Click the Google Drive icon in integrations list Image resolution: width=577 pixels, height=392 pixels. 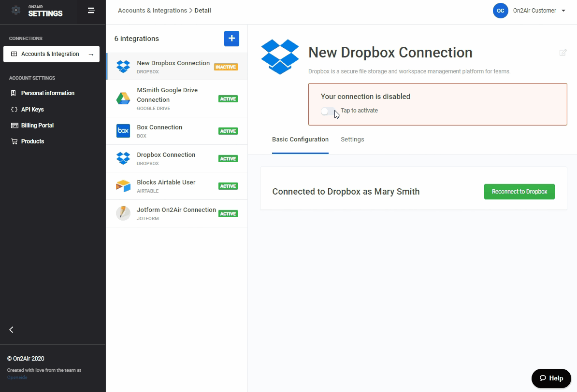coord(123,99)
